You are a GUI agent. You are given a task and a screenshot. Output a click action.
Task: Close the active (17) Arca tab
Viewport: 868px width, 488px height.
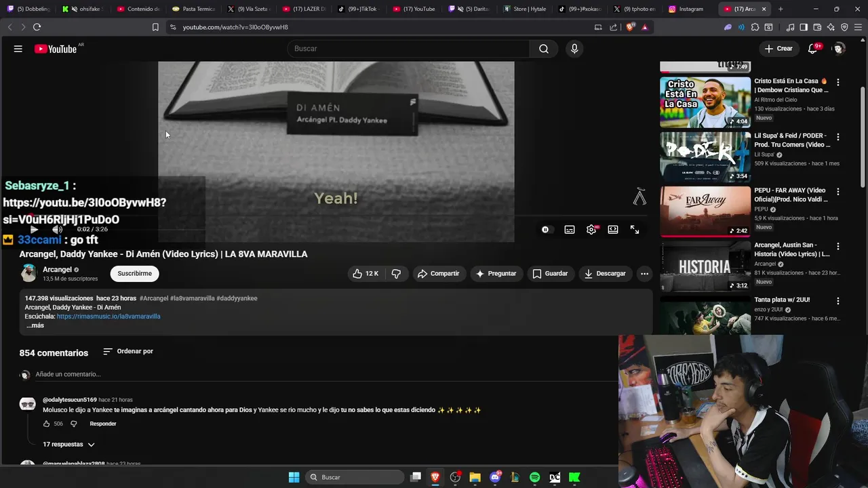pos(764,9)
